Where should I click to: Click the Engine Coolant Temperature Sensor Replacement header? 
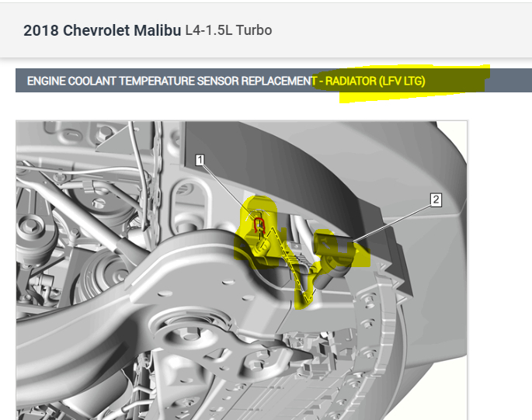[x=171, y=81]
